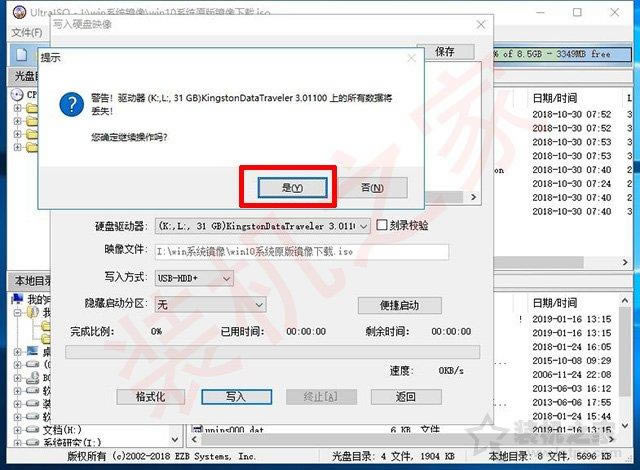Maximize the UltraISO window

point(577,12)
